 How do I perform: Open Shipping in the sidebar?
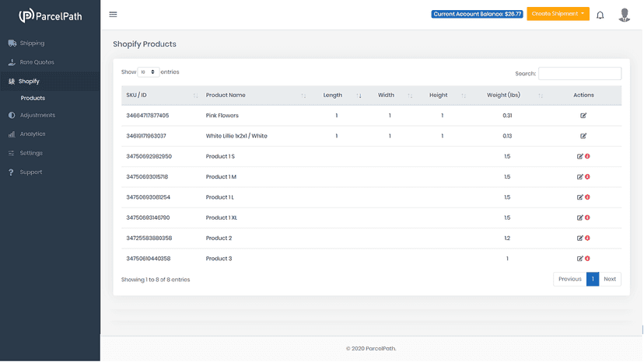(32, 43)
